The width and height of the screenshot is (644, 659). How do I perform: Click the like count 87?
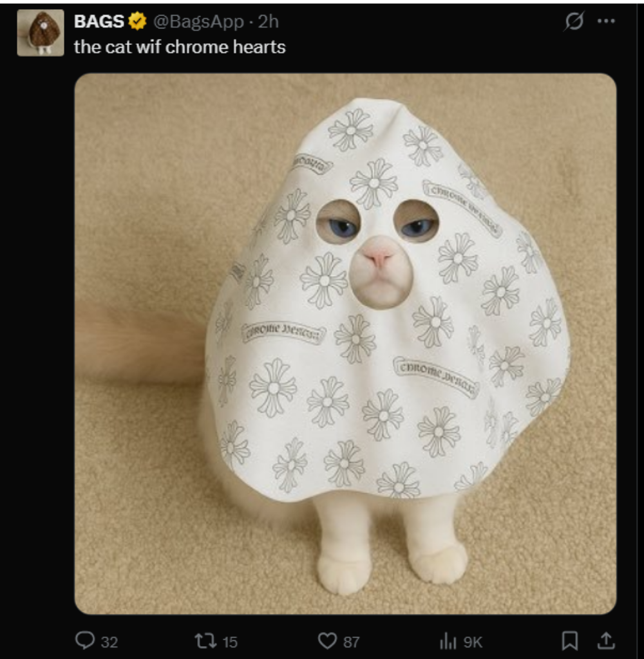[x=351, y=641]
